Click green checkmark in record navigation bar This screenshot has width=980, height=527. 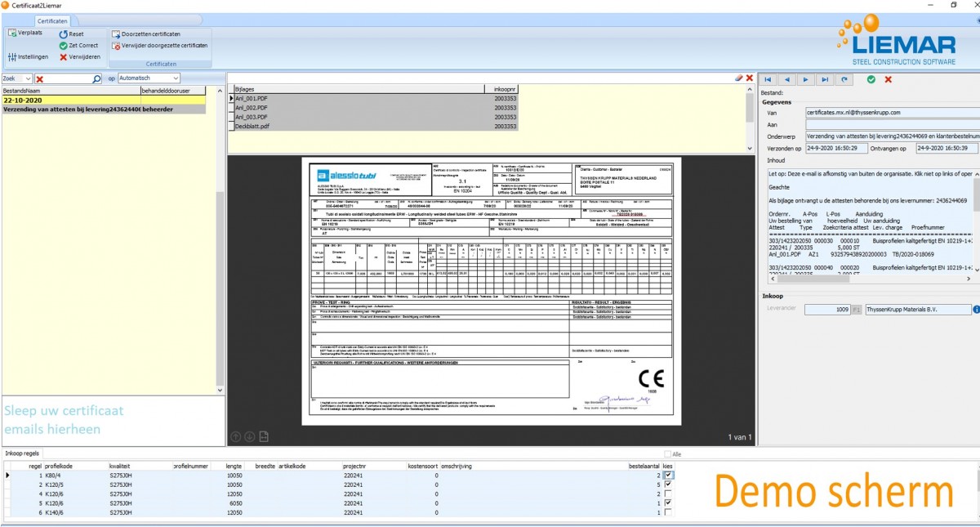tap(871, 79)
